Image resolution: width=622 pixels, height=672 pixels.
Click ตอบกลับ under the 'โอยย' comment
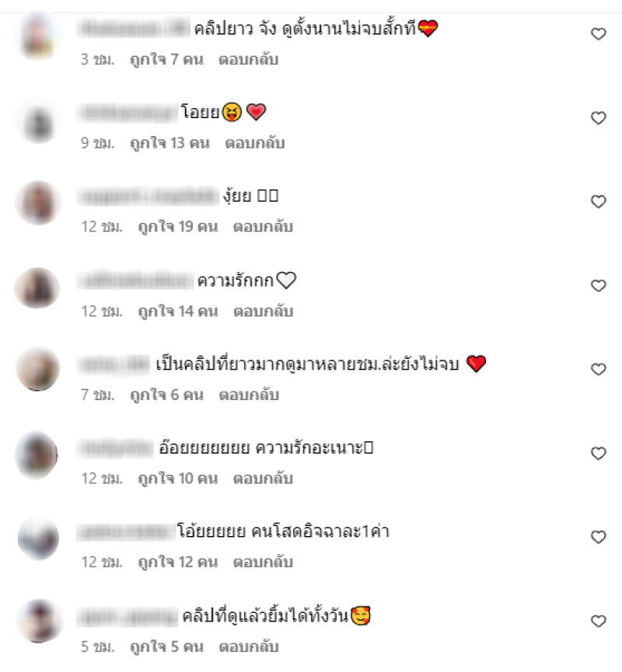point(255,143)
